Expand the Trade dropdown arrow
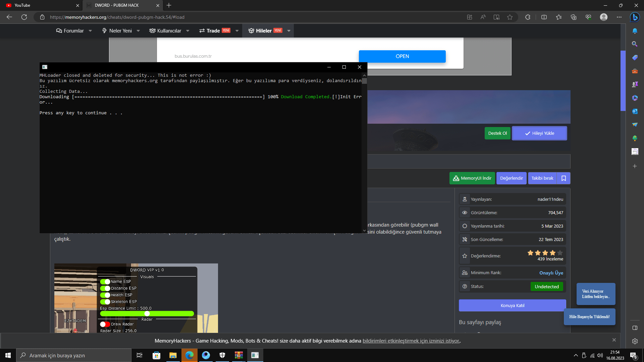This screenshot has width=644, height=362. tap(237, 31)
